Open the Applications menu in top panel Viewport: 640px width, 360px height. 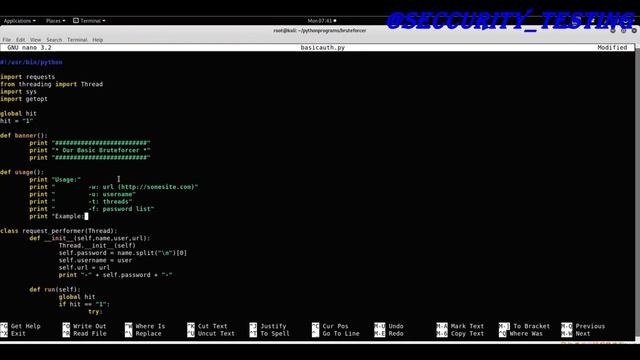click(19, 20)
